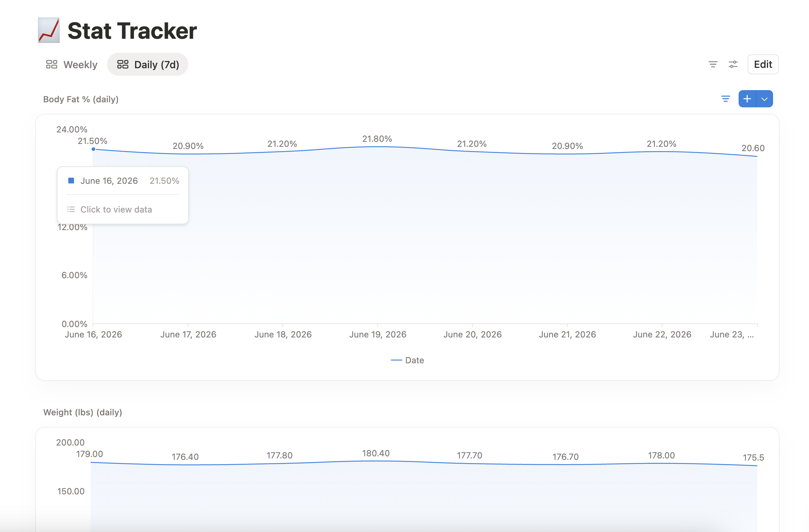
Task: Switch to the Weekly tab
Action: click(x=71, y=65)
